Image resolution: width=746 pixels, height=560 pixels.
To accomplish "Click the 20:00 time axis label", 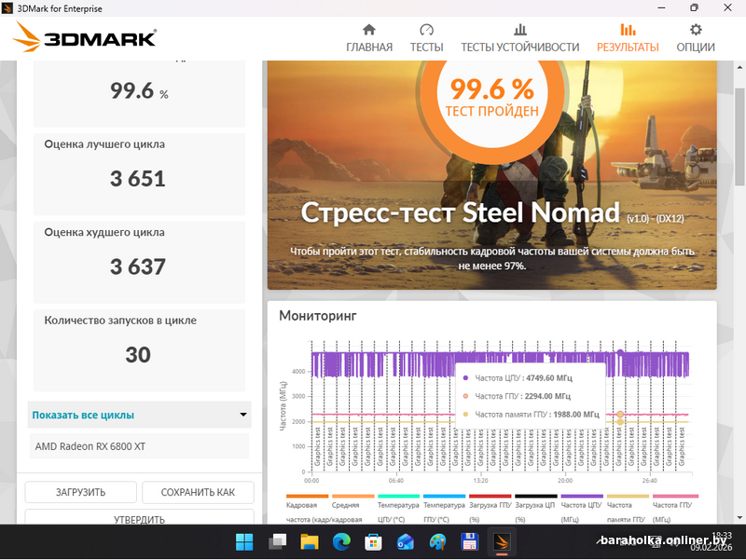I will pyautogui.click(x=565, y=481).
